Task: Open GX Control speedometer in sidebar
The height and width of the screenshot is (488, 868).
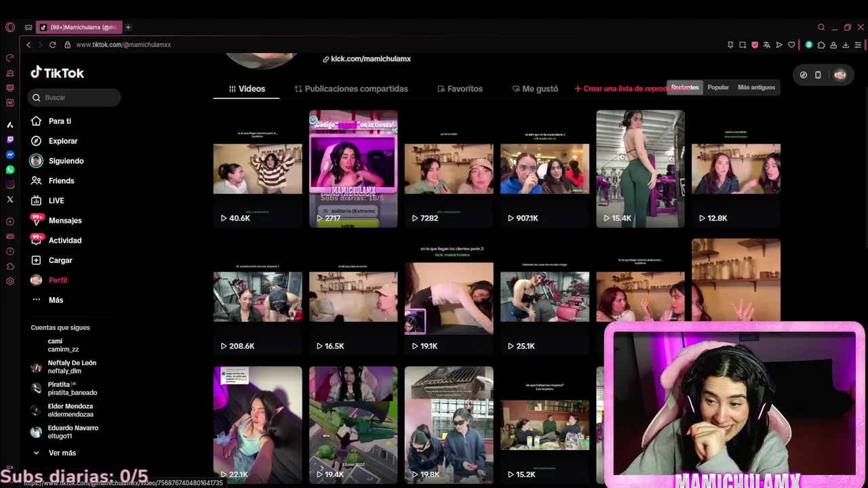Action: (x=9, y=58)
